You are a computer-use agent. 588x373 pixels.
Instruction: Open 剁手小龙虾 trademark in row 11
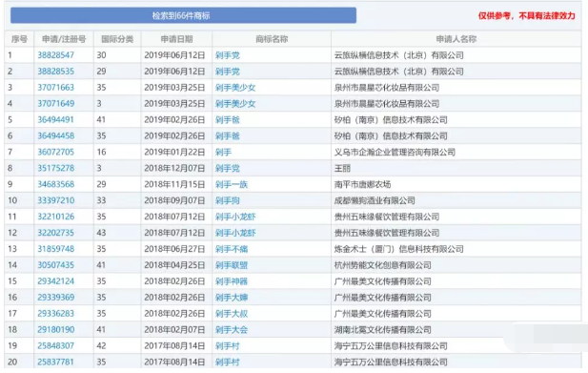235,217
